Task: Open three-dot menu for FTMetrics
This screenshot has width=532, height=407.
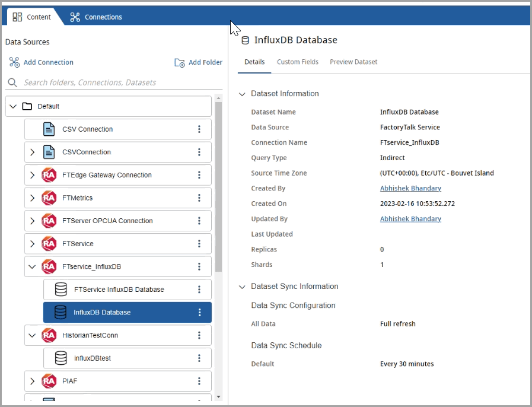Action: coord(199,198)
